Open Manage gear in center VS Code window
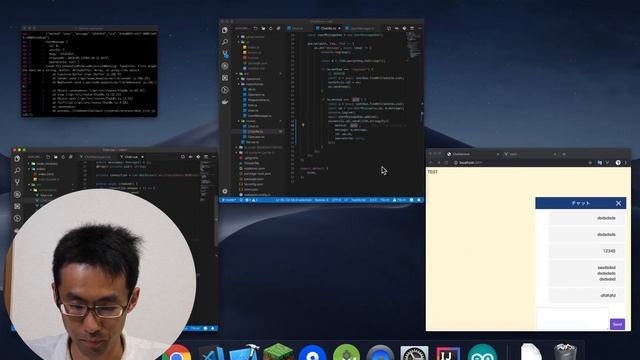Screen dimensions: 640x360 225,191
